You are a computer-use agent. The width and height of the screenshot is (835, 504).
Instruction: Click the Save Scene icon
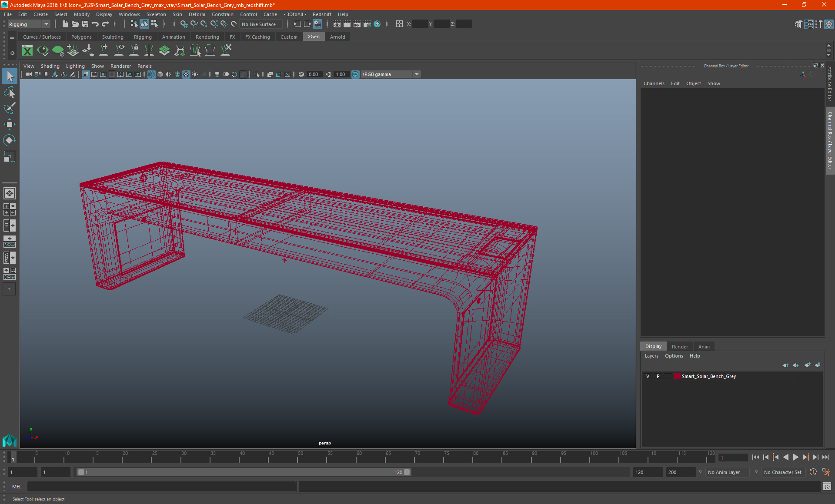(85, 24)
